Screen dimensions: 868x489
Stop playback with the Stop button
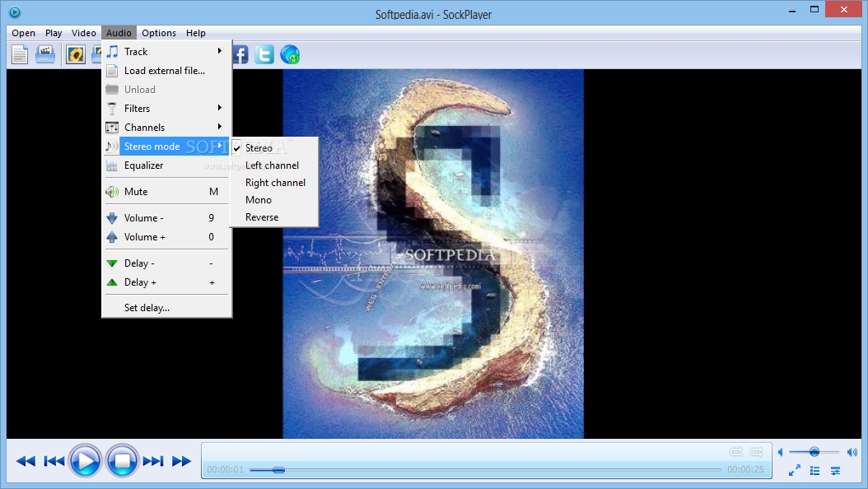click(122, 461)
